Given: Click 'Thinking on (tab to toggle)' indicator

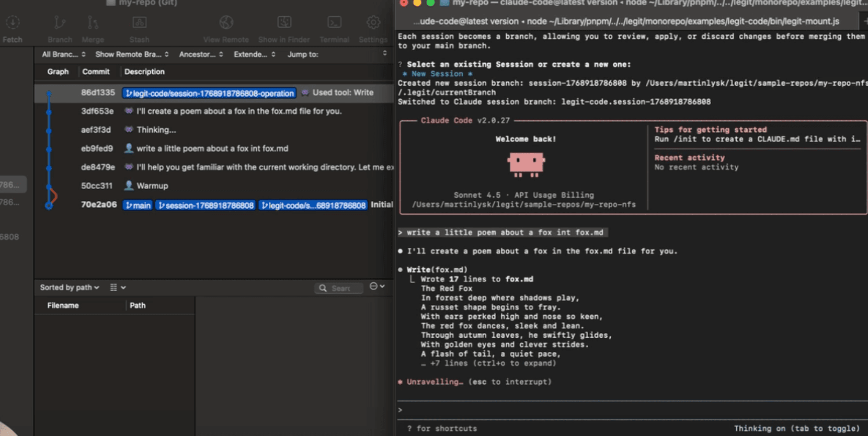Looking at the screenshot, I should click(797, 429).
